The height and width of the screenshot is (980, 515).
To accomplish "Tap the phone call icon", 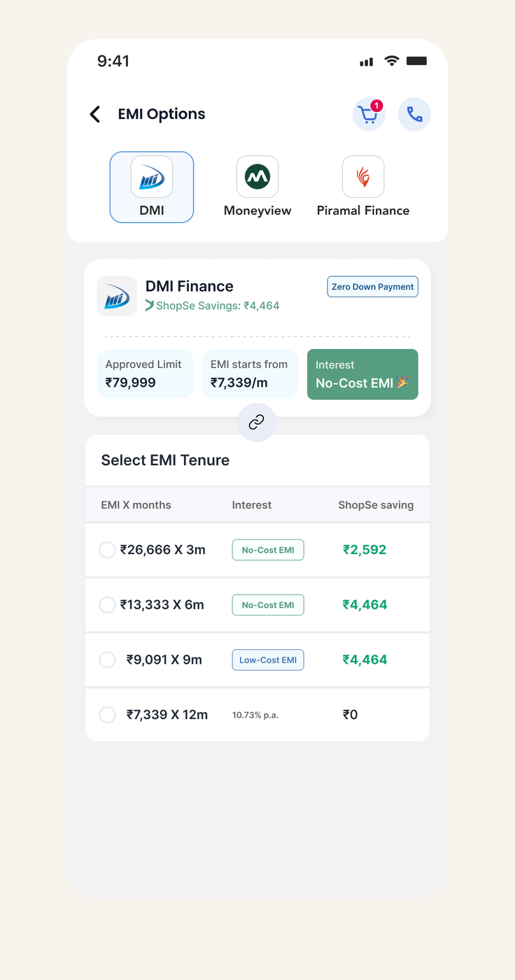I will click(414, 114).
